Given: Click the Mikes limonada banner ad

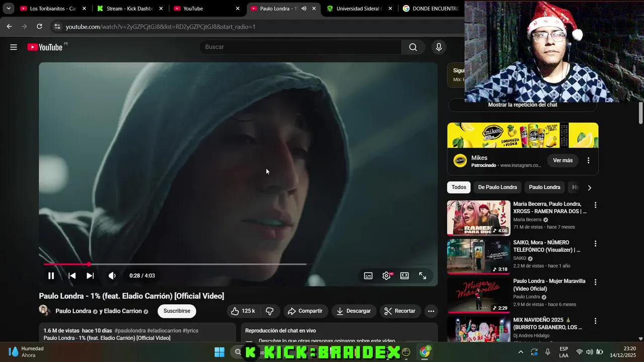Looking at the screenshot, I should pyautogui.click(x=523, y=135).
